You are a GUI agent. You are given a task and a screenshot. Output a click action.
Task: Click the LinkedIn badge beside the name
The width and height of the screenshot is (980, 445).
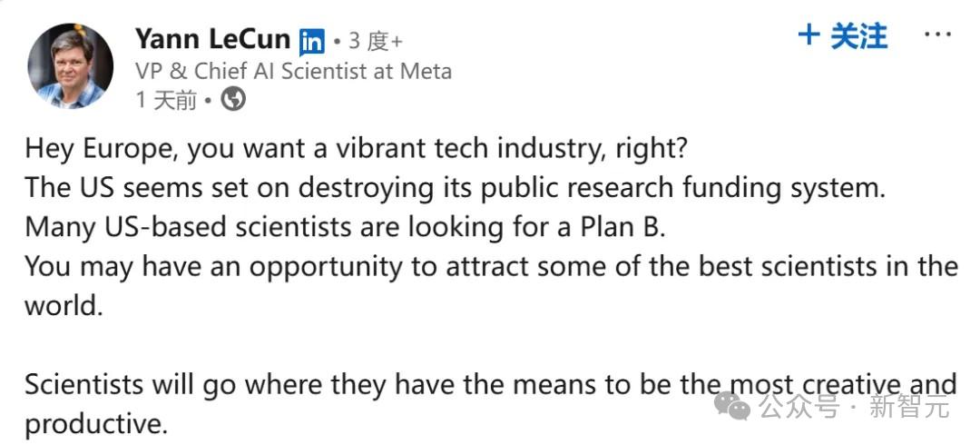311,41
